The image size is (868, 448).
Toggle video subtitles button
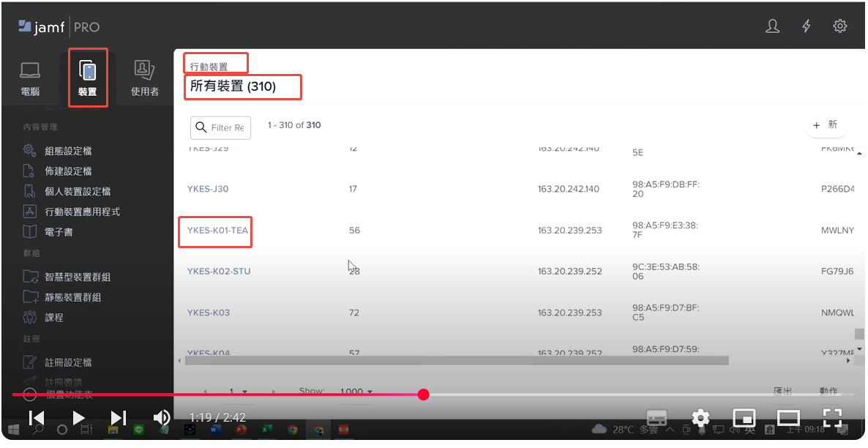click(x=656, y=418)
